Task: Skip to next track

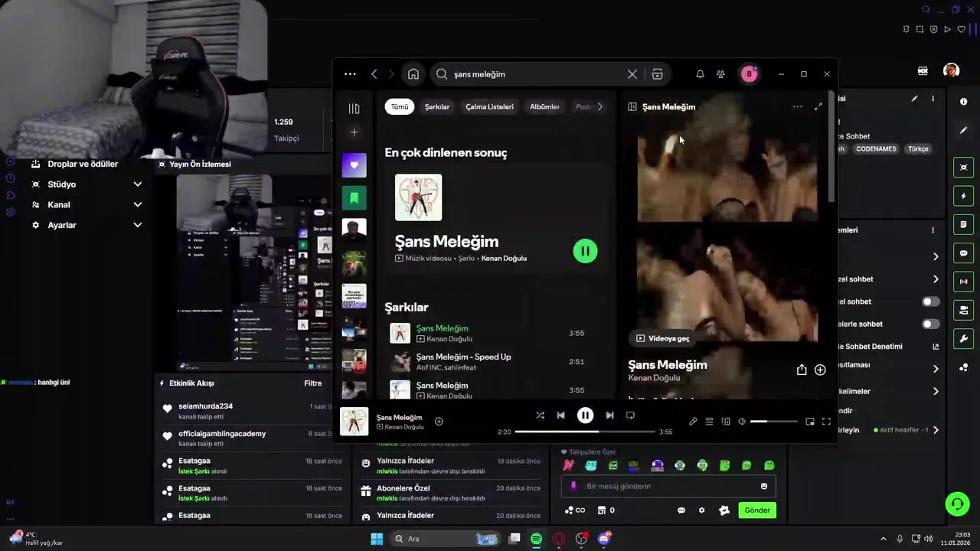Action: coord(609,416)
